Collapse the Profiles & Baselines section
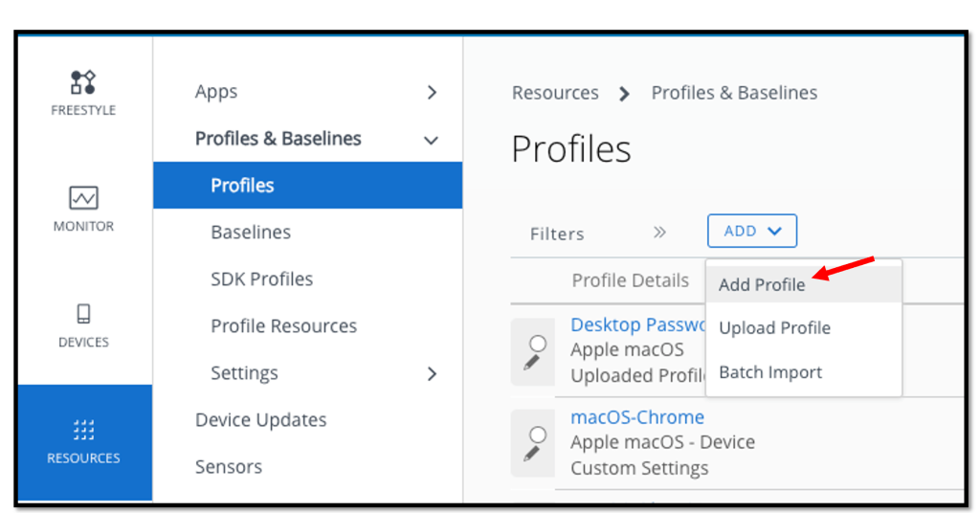Viewport: 980px width, 513px height. pyautogui.click(x=432, y=140)
